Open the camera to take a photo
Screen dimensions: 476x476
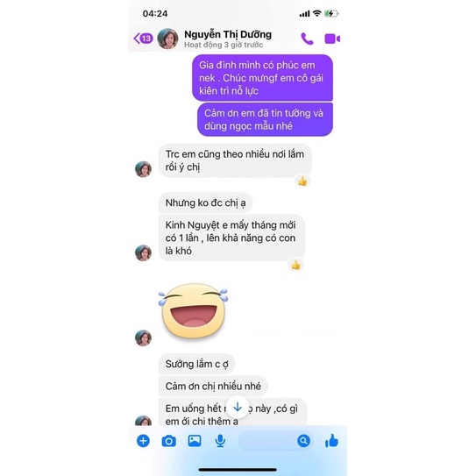169,441
